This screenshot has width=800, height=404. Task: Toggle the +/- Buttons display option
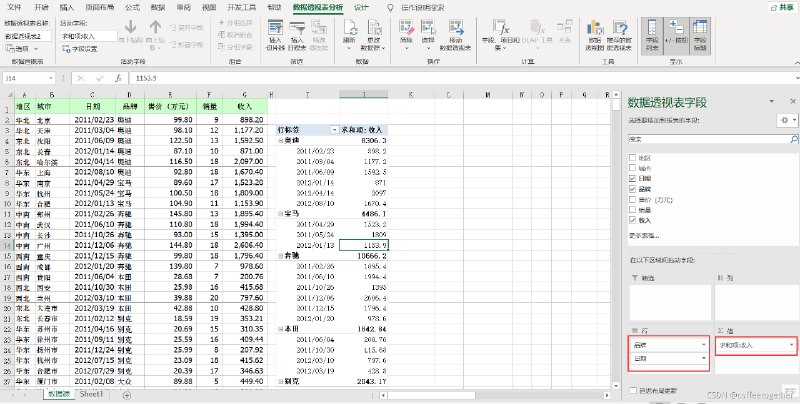[677, 35]
